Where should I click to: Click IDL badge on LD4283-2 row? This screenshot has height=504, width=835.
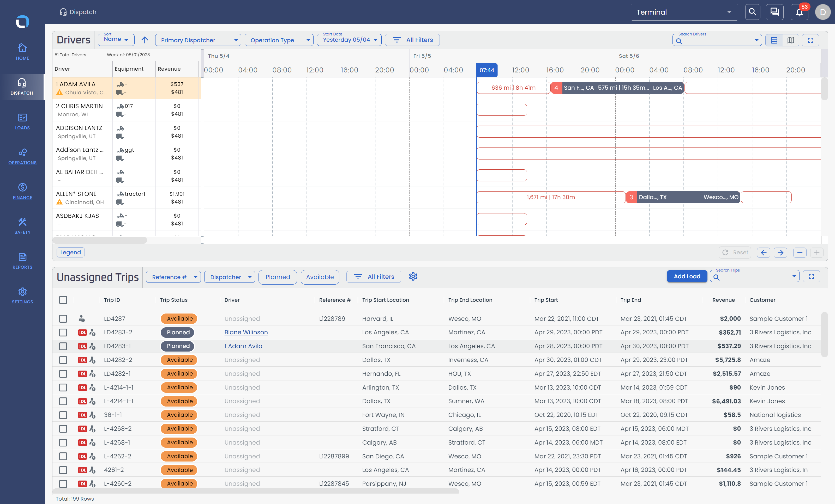[82, 332]
